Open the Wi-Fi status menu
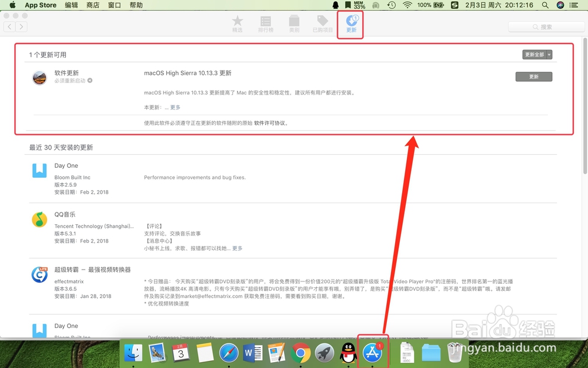Screen dimensions: 588x368 407,5
